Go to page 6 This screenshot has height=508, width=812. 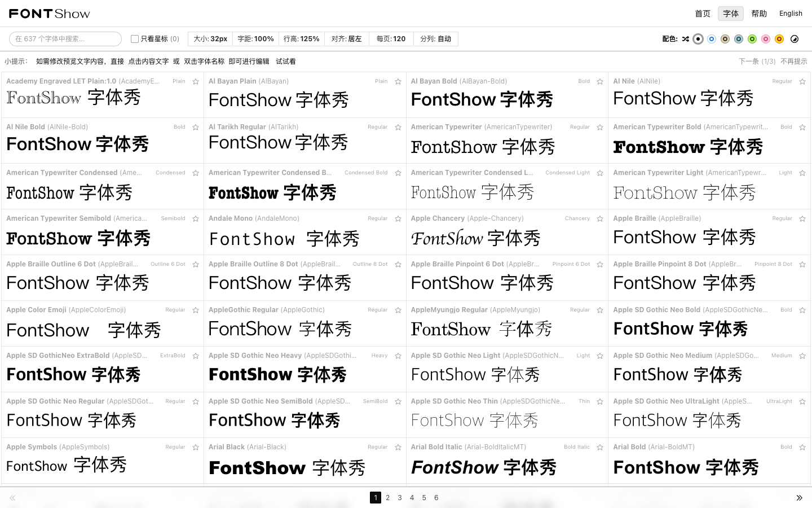click(x=436, y=498)
